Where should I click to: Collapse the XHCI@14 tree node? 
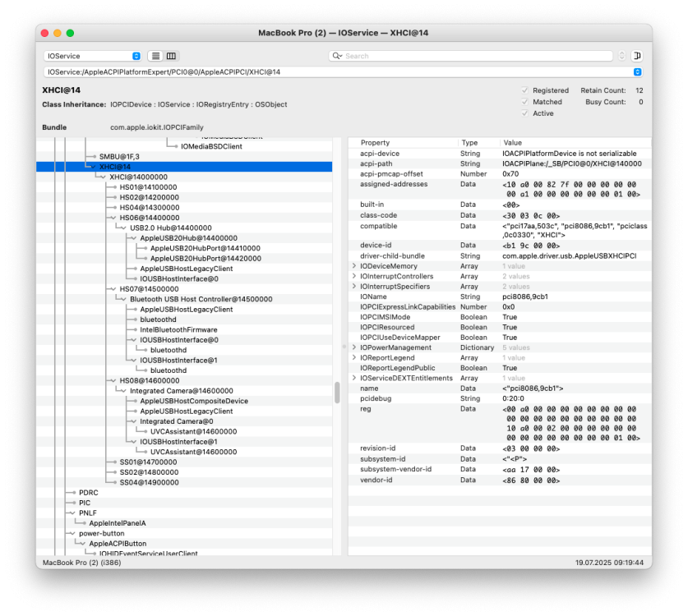(93, 167)
